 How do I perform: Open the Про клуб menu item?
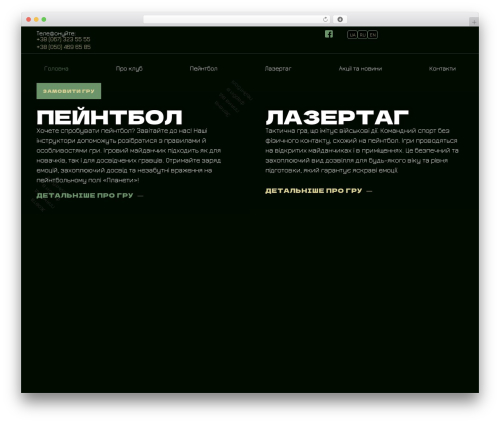coord(129,69)
